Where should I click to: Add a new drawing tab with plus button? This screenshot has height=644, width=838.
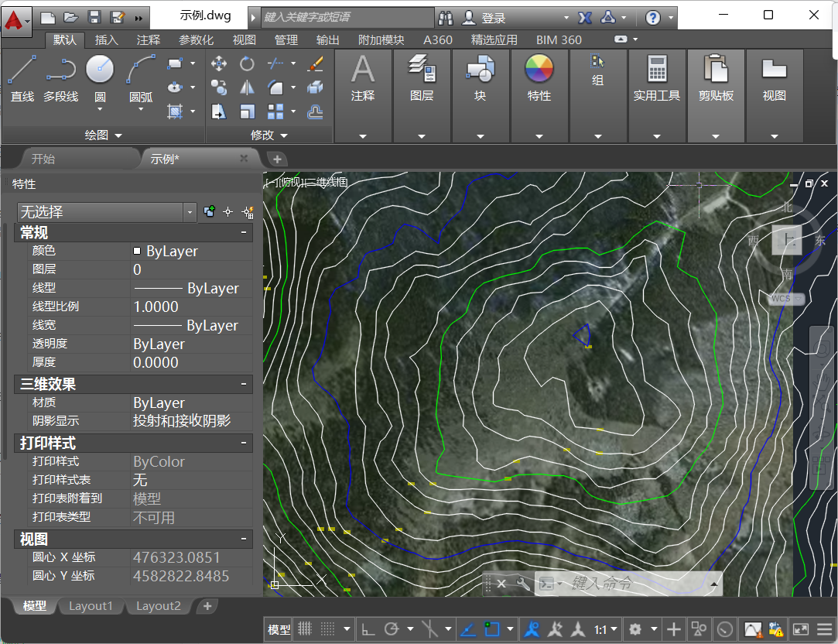[x=277, y=159]
